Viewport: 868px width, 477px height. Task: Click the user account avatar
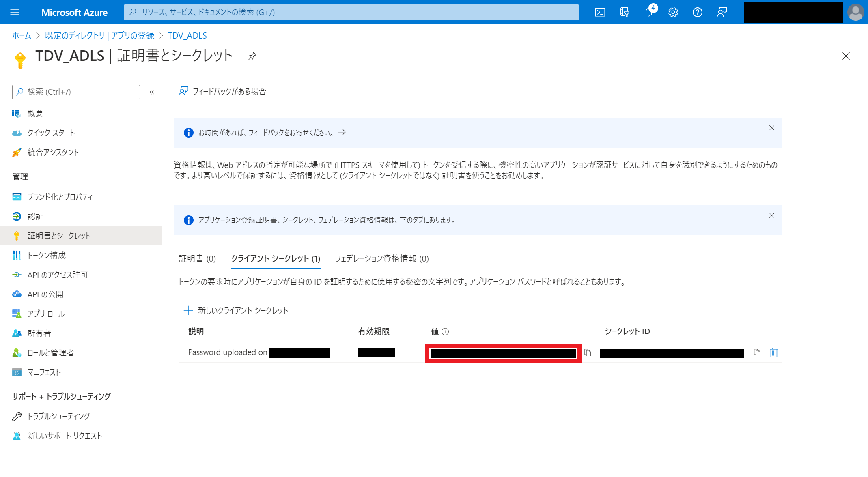[856, 12]
